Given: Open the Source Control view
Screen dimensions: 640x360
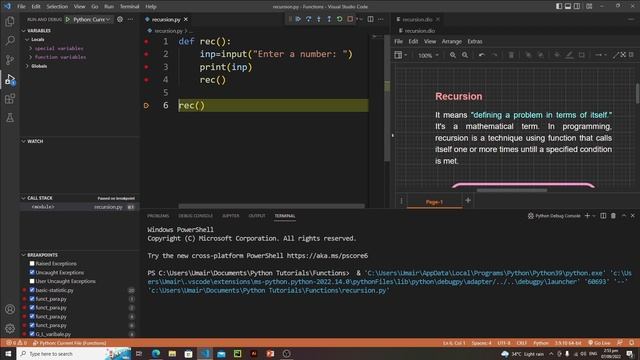Looking at the screenshot, I should (10, 60).
